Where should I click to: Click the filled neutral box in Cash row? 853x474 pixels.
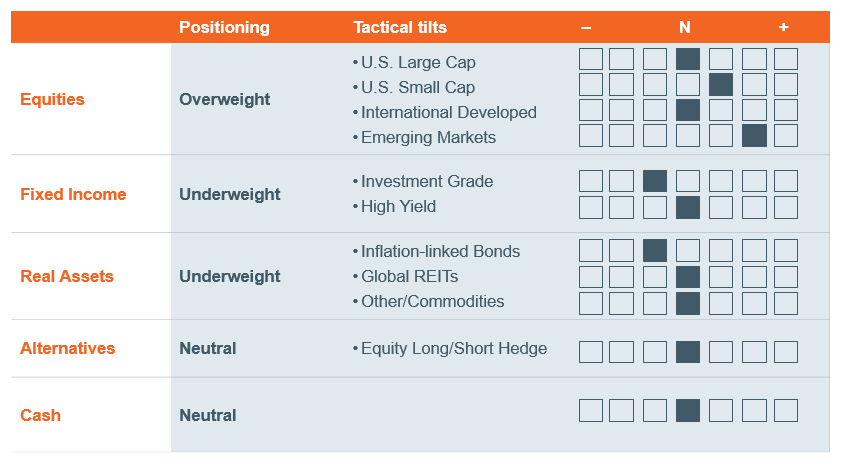click(x=688, y=410)
